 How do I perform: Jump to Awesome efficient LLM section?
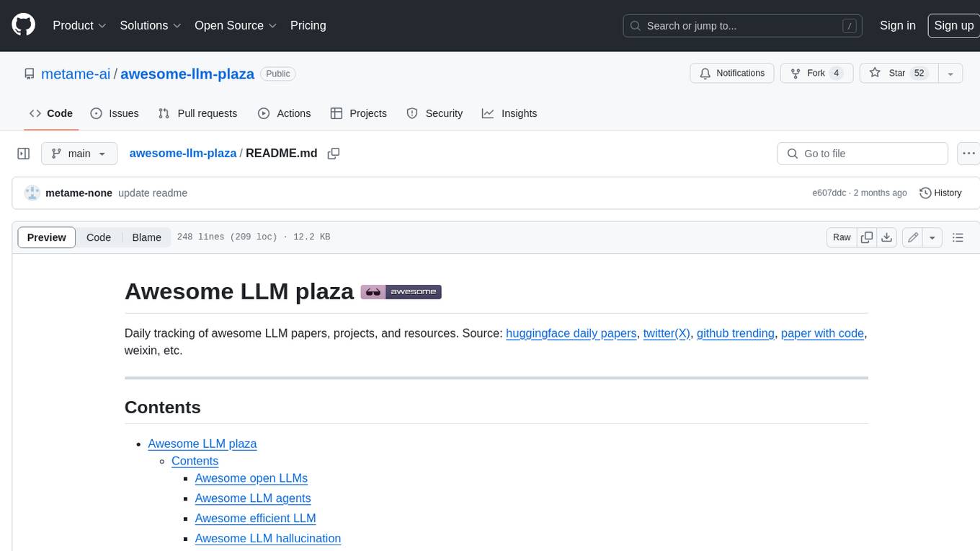coord(256,519)
